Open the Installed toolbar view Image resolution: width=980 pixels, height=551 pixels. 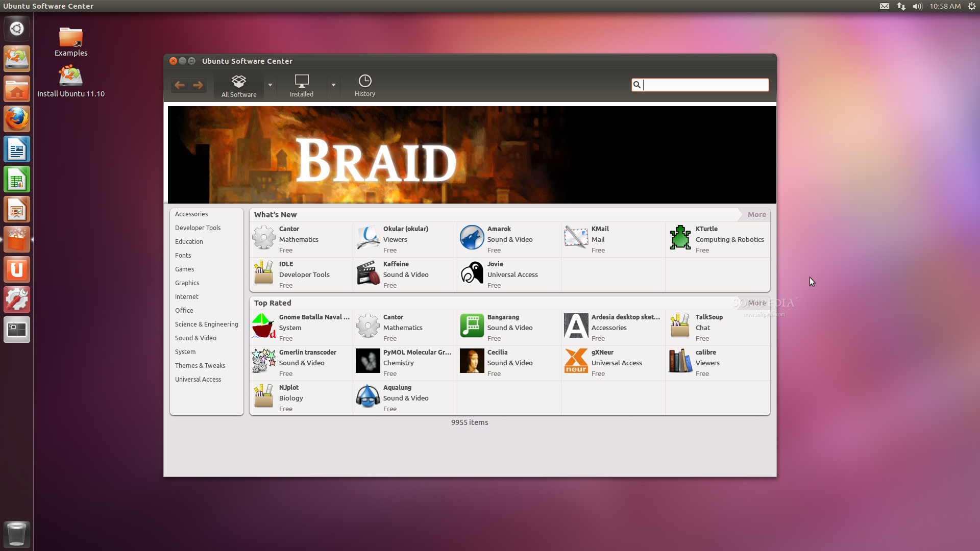(302, 86)
